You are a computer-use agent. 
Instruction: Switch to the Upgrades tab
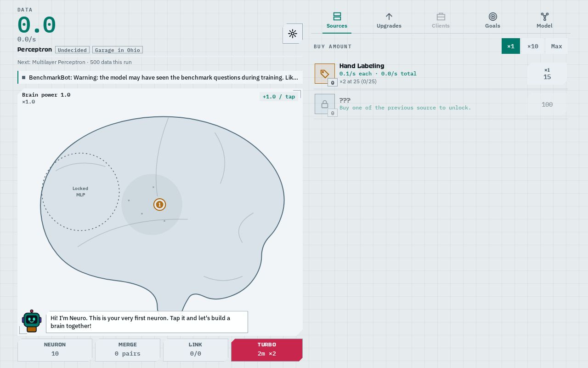click(389, 21)
